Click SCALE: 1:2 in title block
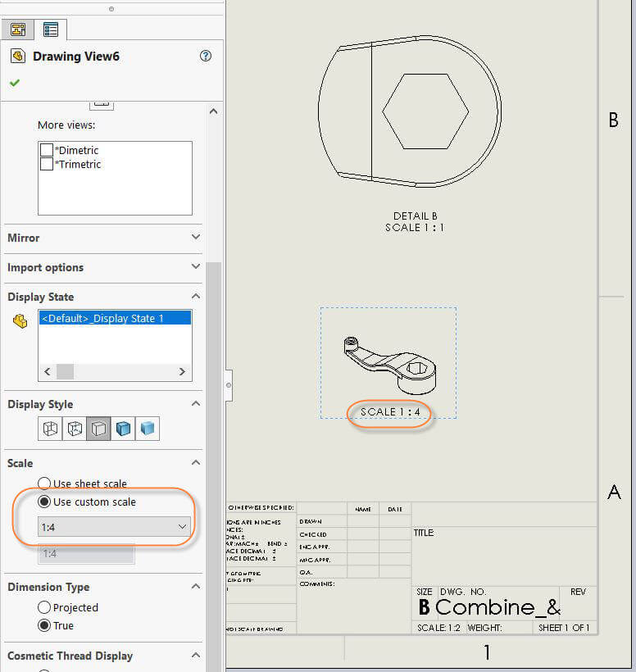Viewport: 636px width, 672px height. click(x=438, y=628)
